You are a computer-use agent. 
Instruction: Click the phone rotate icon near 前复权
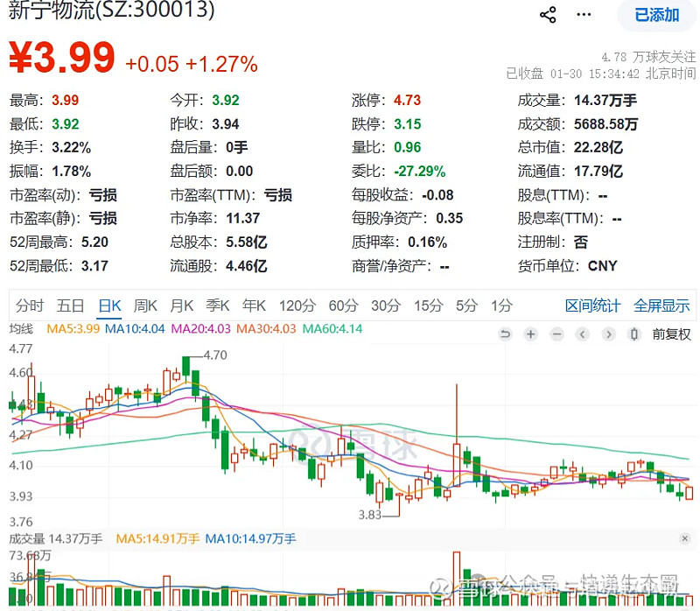coord(633,334)
